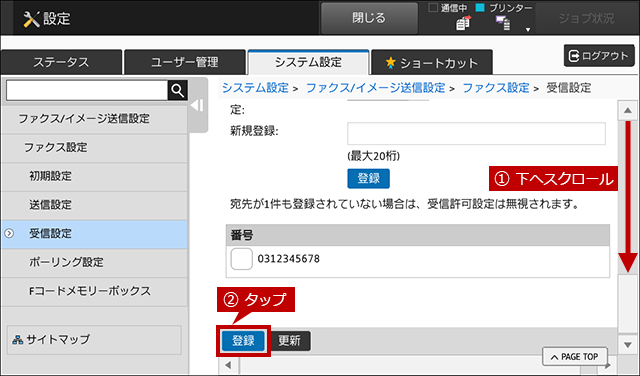Screen dimensions: 640x376
Task: Jump to PAGE TOP
Action: [575, 357]
